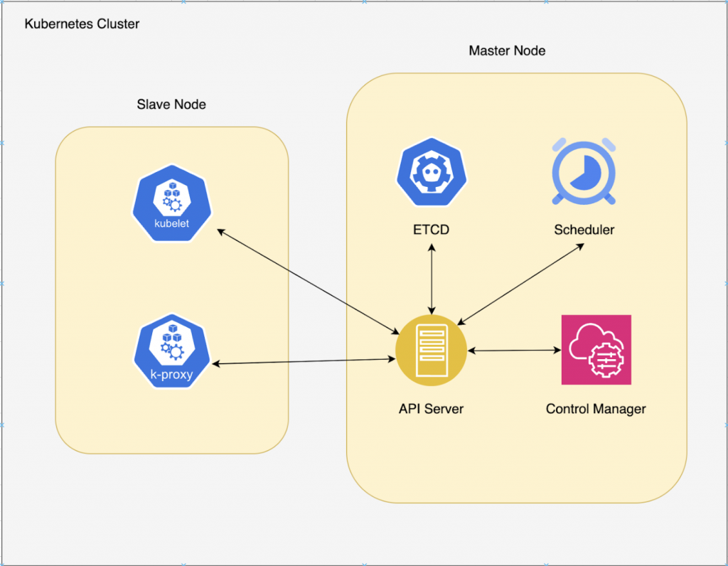Click arrow connecting Scheduler to API Server
This screenshot has width=728, height=566.
520,284
